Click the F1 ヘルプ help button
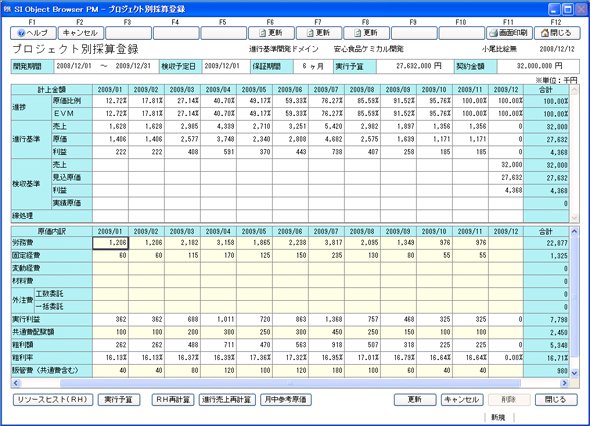The width and height of the screenshot is (590, 426). (33, 33)
